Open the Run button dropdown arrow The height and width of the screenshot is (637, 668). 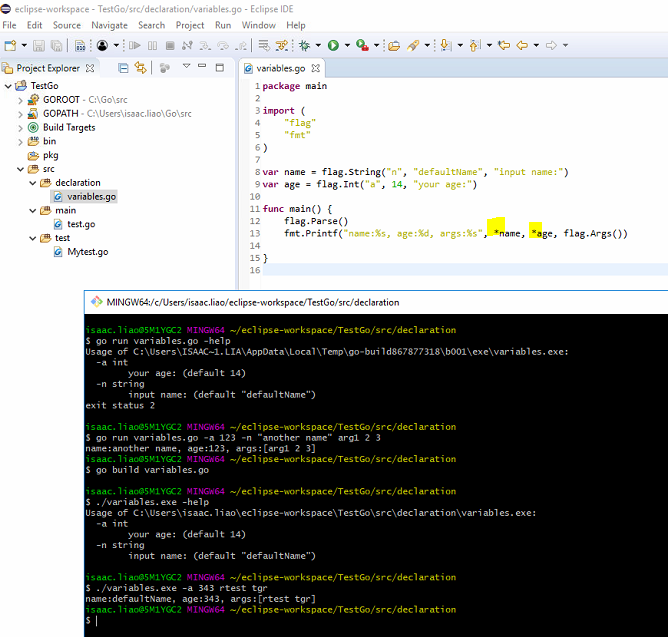coord(345,45)
